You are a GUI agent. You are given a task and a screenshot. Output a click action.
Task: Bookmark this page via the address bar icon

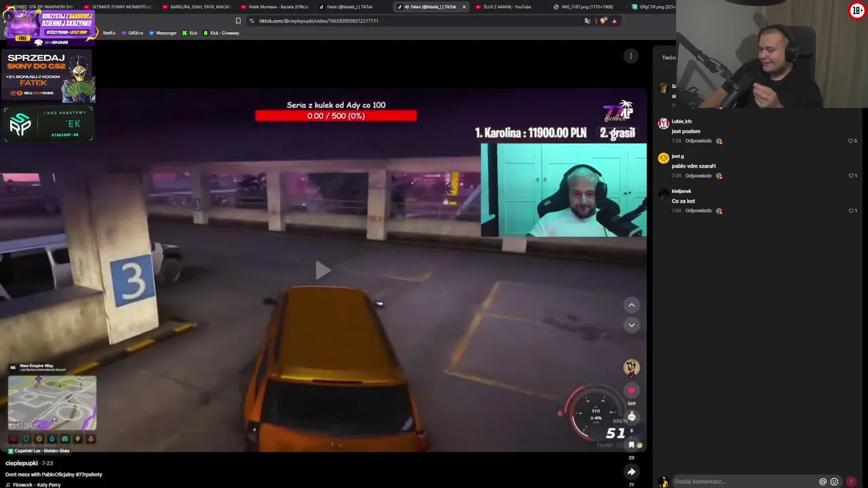[238, 21]
